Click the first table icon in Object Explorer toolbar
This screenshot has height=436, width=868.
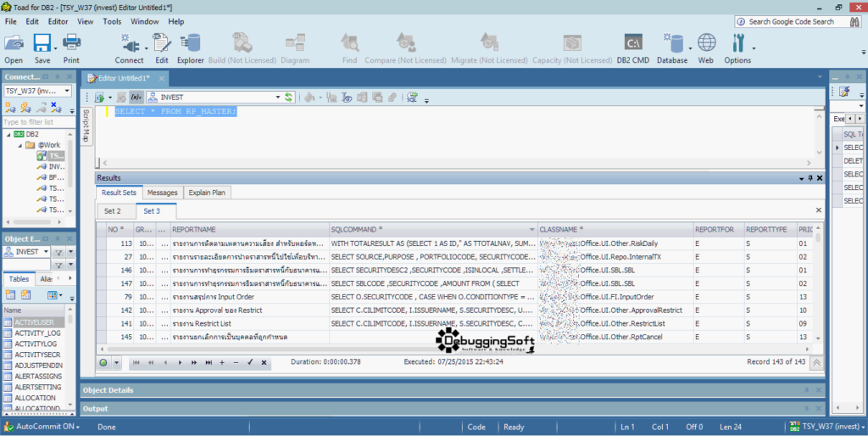click(10, 294)
